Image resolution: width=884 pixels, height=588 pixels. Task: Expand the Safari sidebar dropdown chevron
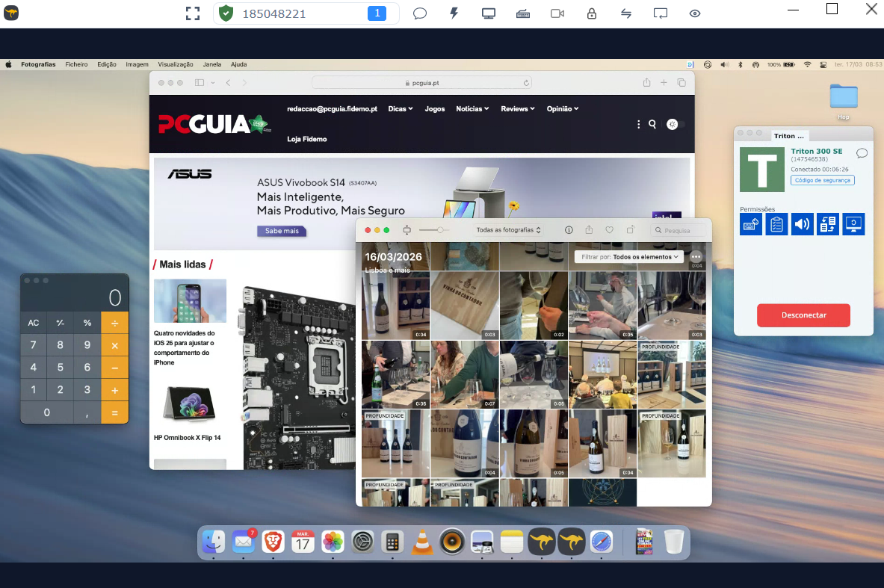pos(213,82)
